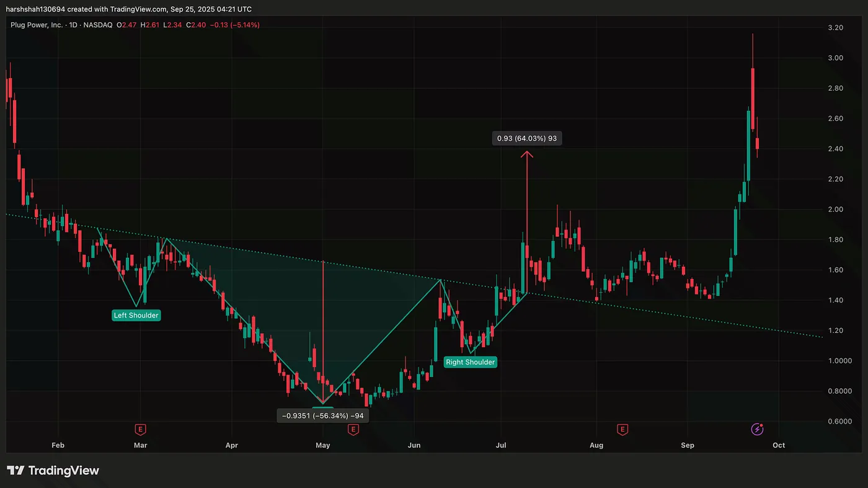Click the Sep label on the time axis
Image resolution: width=868 pixels, height=488 pixels.
coord(687,445)
